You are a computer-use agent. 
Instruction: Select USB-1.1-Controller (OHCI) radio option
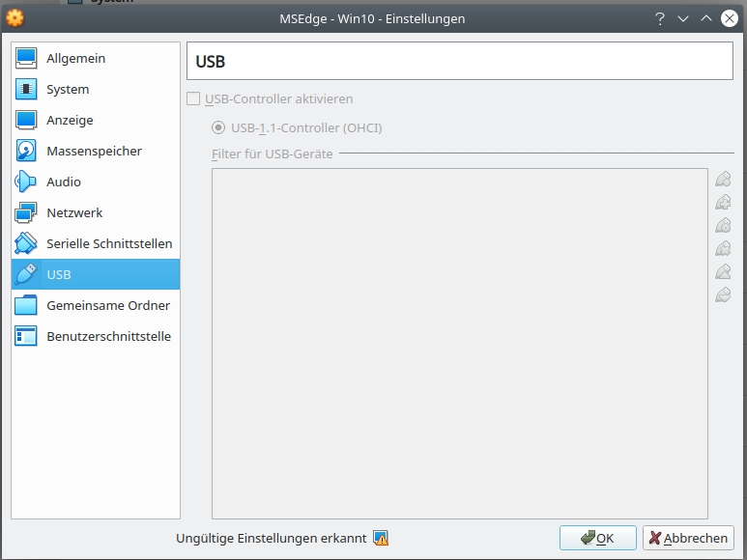(x=219, y=127)
